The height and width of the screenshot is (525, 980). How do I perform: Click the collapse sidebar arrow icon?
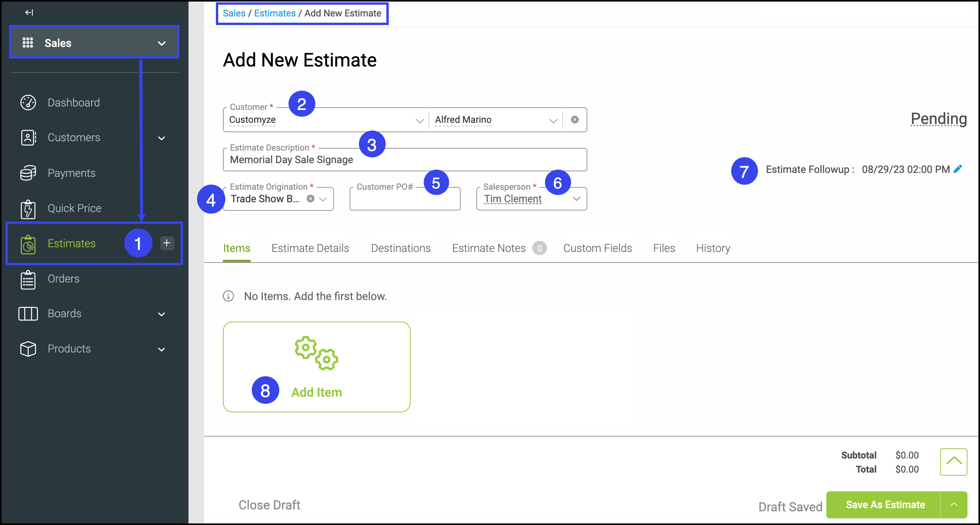(29, 13)
